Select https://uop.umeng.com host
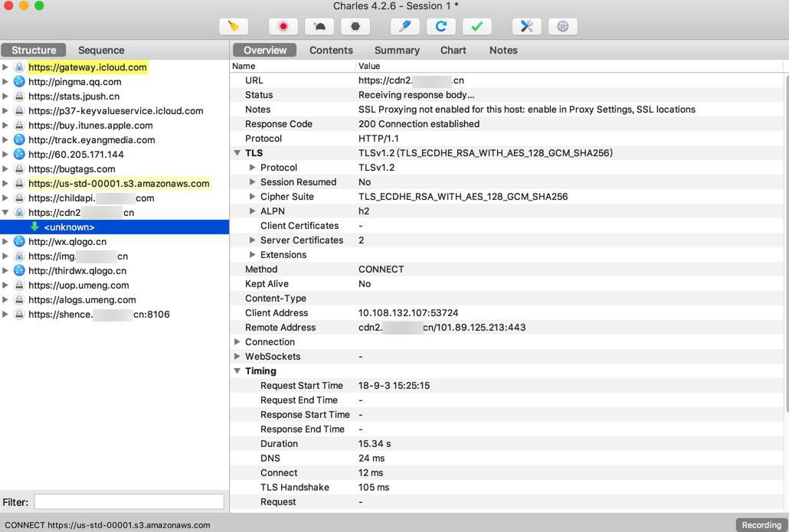 pyautogui.click(x=78, y=286)
